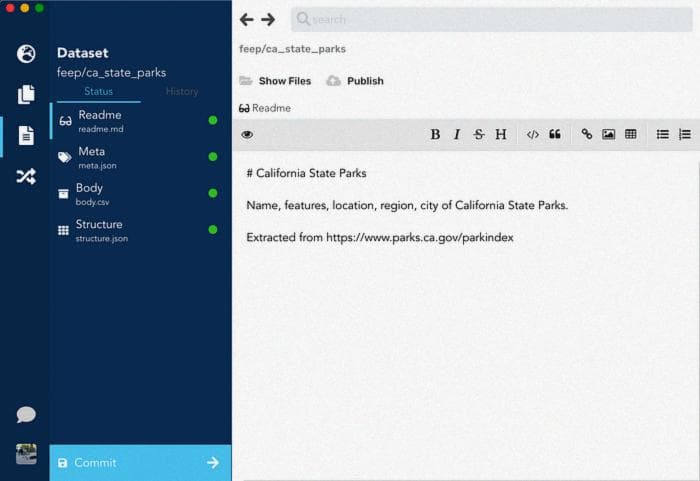Viewport: 700px width, 481px height.
Task: Select the Body body.csv component
Action: 140,194
